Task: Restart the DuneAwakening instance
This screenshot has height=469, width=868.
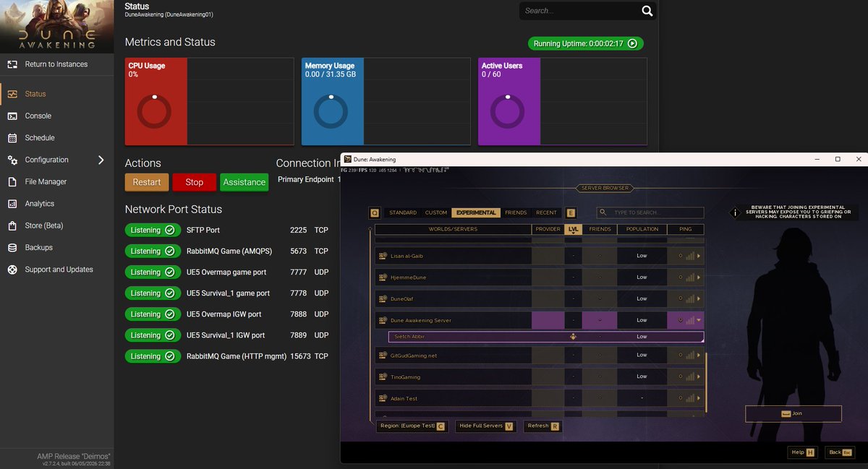Action: (x=147, y=182)
